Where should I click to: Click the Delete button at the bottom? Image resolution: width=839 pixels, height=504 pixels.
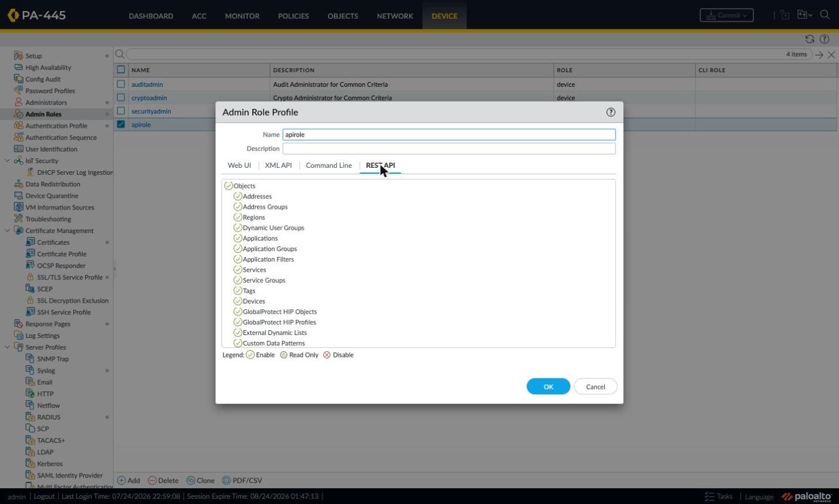coord(163,481)
